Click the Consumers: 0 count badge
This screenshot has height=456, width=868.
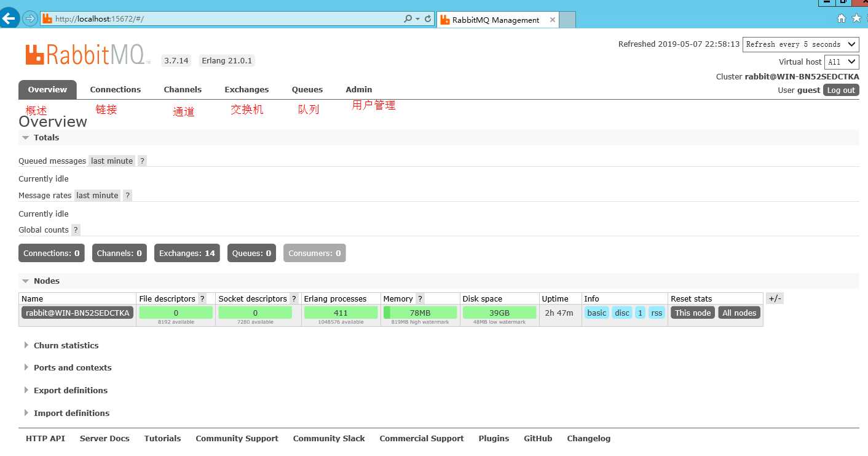[x=315, y=253]
